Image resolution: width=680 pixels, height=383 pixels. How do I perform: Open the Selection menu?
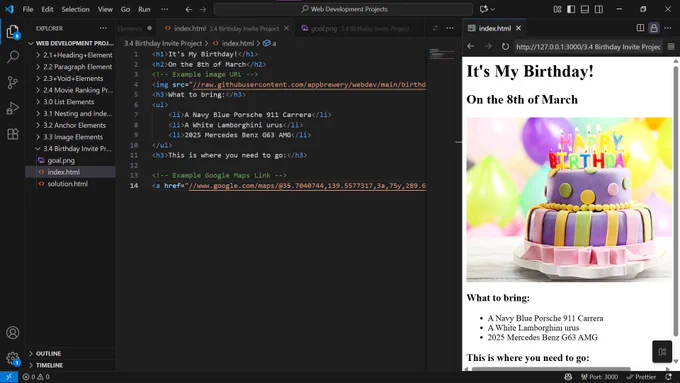coord(75,9)
